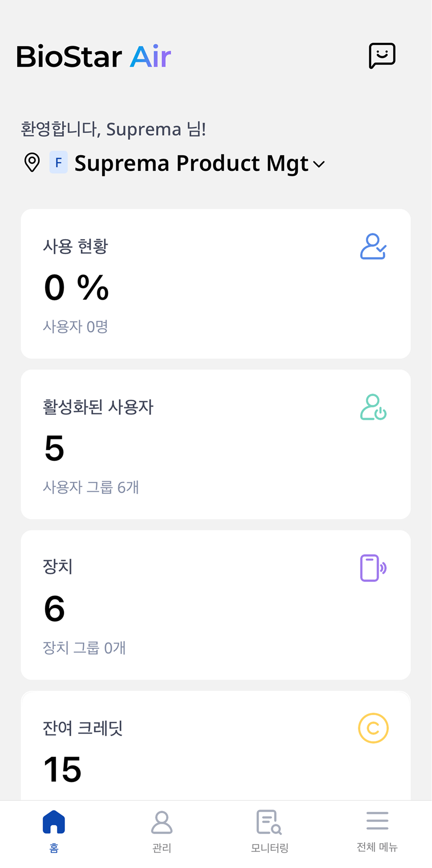Screen dimensions: 432x868
Task: Click the BioStar Air logo
Action: pos(94,57)
